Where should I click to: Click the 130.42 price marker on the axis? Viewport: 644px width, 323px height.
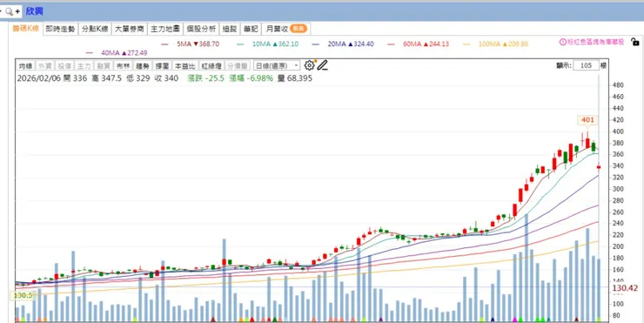coord(625,288)
